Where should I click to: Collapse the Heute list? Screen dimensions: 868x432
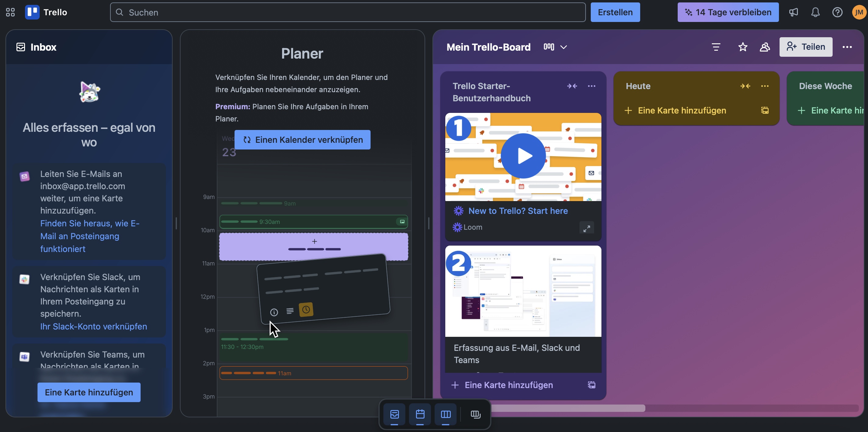pos(745,86)
